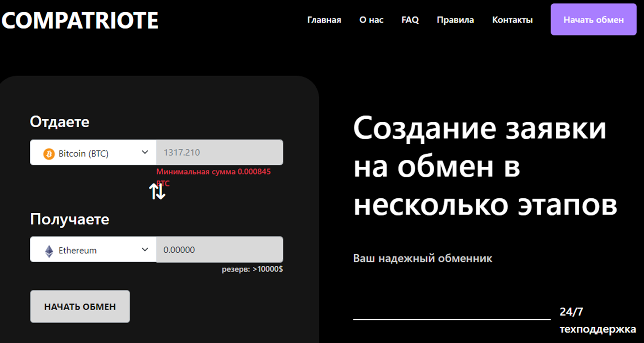This screenshot has width=644, height=343.
Task: Open the Правила menu link
Action: coord(455,20)
